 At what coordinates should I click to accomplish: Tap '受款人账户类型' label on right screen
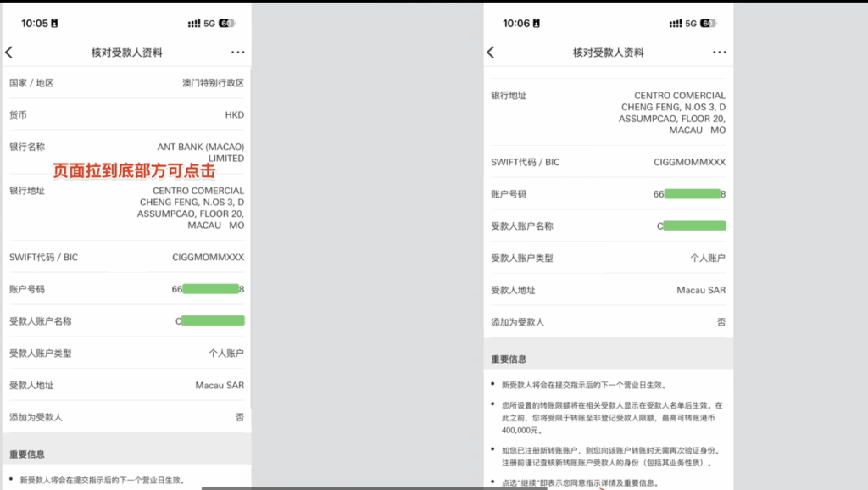click(x=522, y=258)
